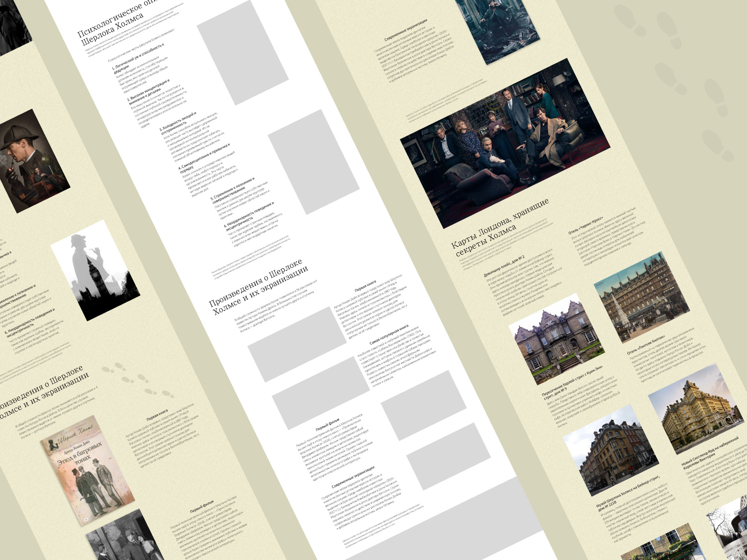
Task: Click 'Первый фильм' heading on left beige page
Action: click(202, 506)
